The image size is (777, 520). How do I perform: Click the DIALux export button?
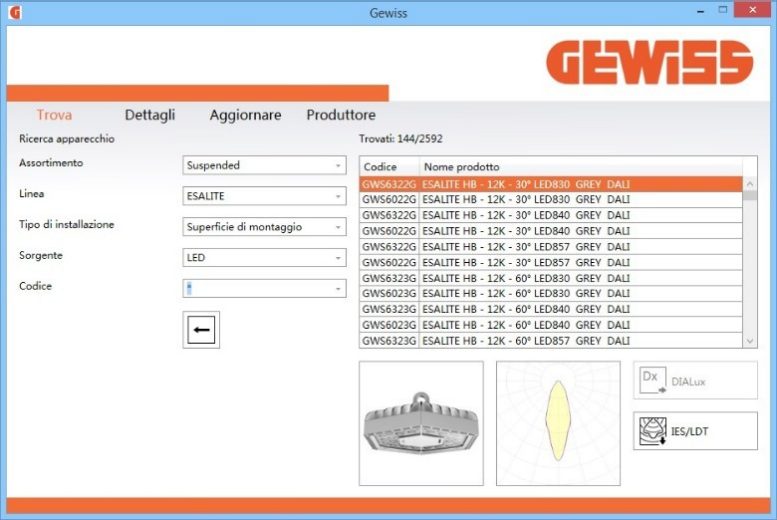pos(695,380)
